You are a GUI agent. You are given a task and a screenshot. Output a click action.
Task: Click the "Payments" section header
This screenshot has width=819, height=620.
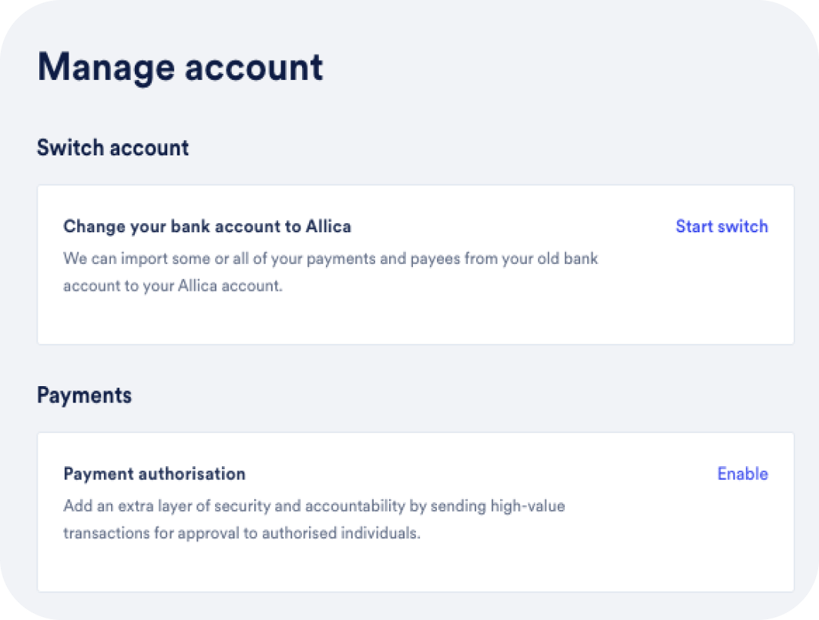pyautogui.click(x=84, y=394)
